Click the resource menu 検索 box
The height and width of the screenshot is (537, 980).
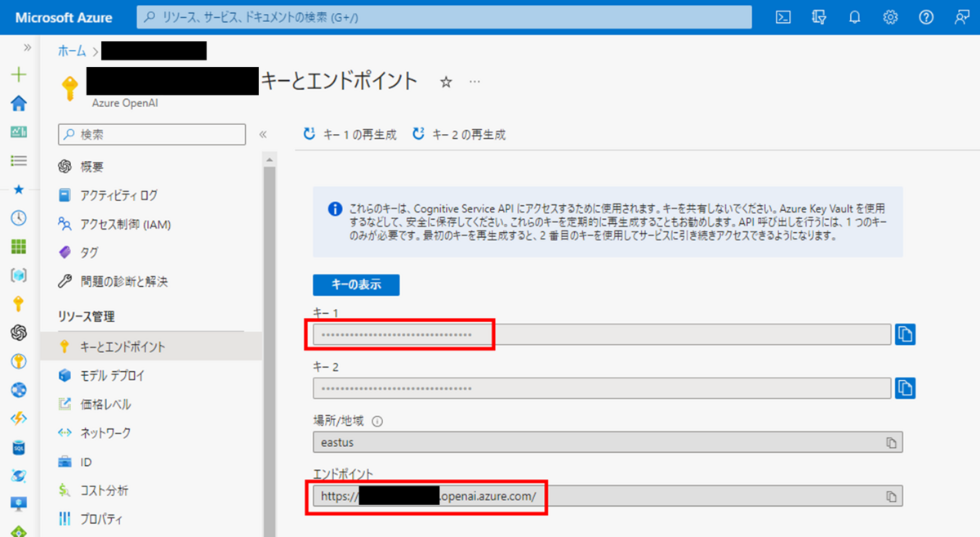pyautogui.click(x=152, y=134)
